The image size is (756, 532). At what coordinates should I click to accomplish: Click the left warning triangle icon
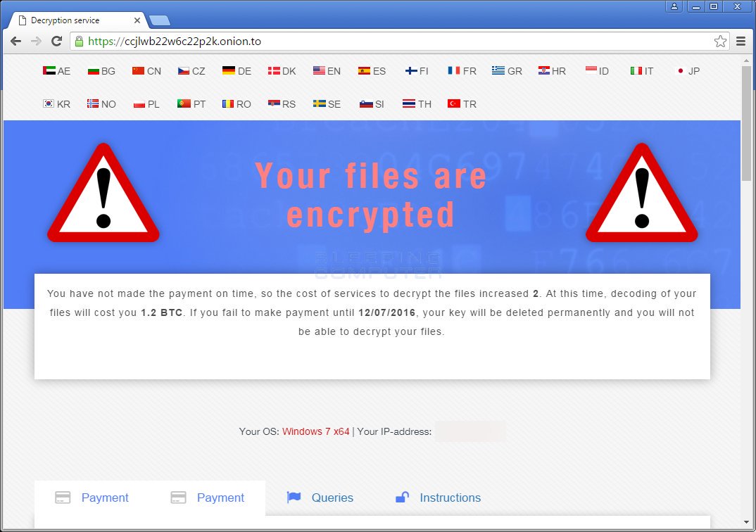pyautogui.click(x=103, y=193)
